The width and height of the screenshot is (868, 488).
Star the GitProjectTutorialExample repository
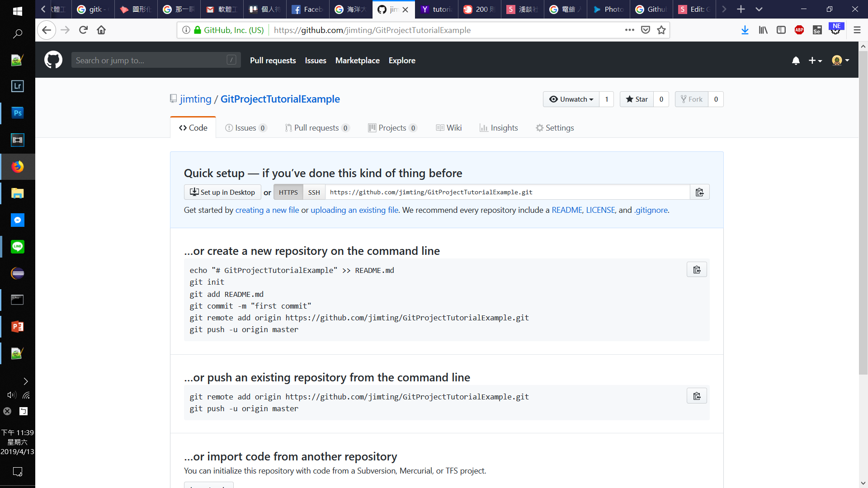(x=637, y=99)
